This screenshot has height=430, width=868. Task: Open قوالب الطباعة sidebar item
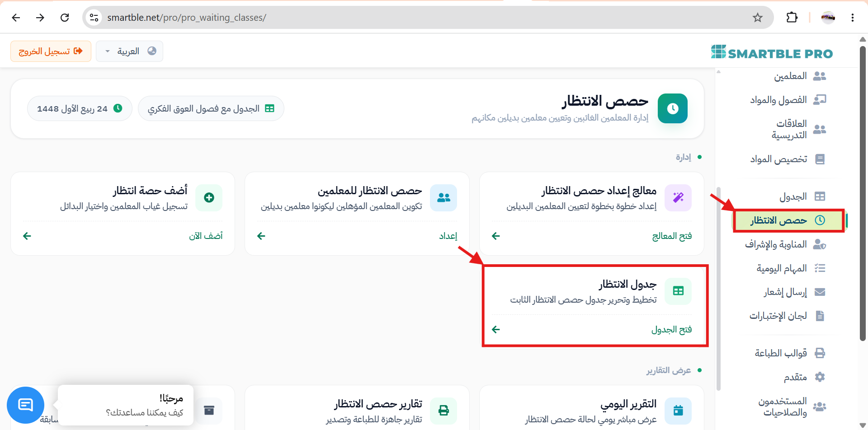(790, 353)
